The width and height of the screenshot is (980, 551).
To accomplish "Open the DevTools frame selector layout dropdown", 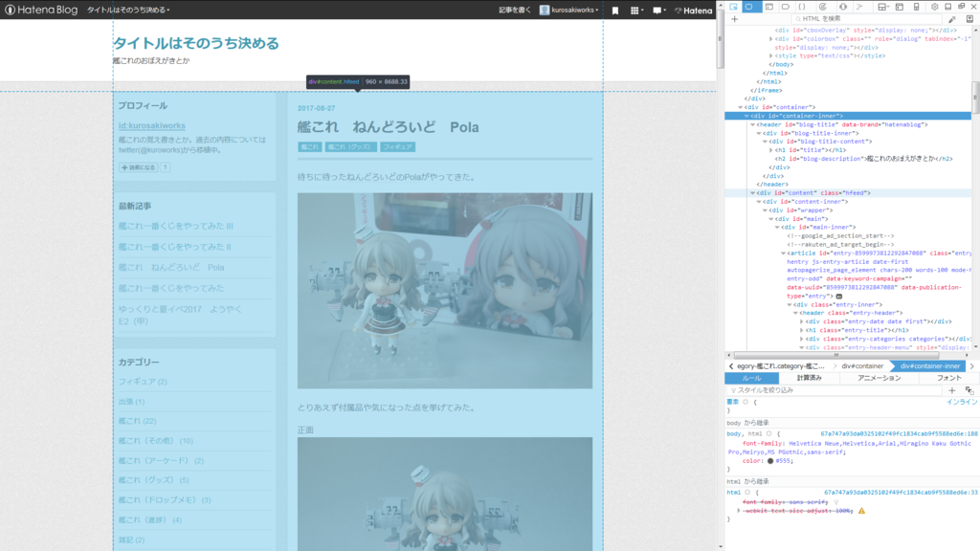I will point(882,7).
